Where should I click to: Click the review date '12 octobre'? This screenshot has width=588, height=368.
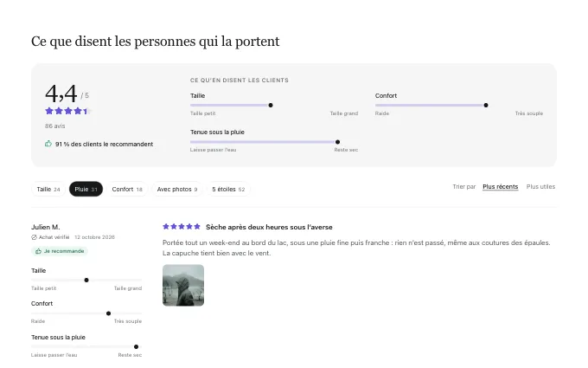[94, 237]
